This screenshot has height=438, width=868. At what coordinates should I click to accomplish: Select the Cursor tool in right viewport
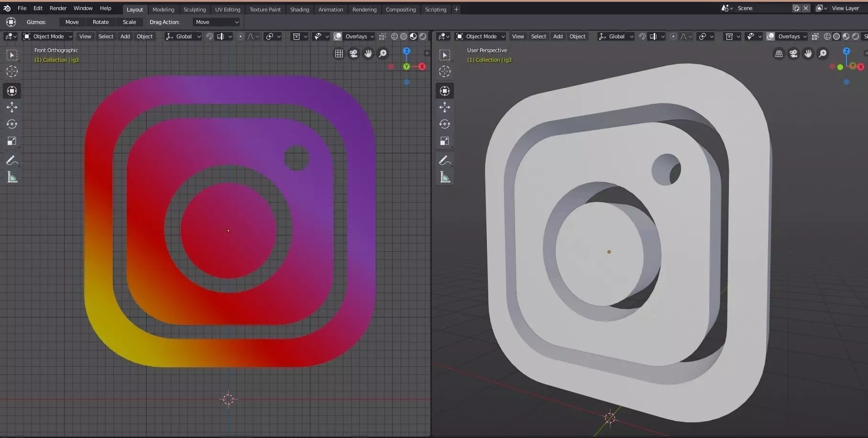coord(445,72)
